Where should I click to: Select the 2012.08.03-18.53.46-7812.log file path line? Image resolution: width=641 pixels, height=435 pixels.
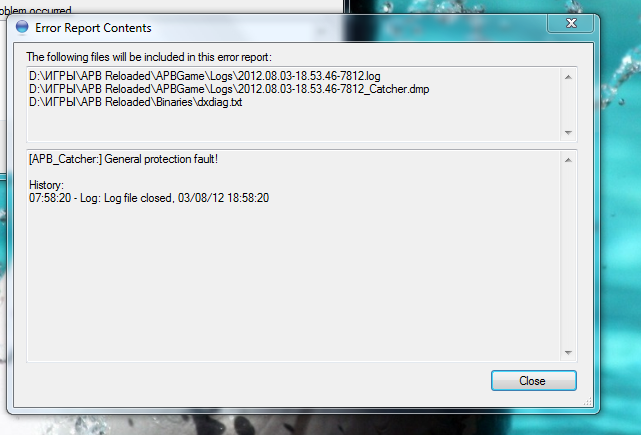pos(205,76)
